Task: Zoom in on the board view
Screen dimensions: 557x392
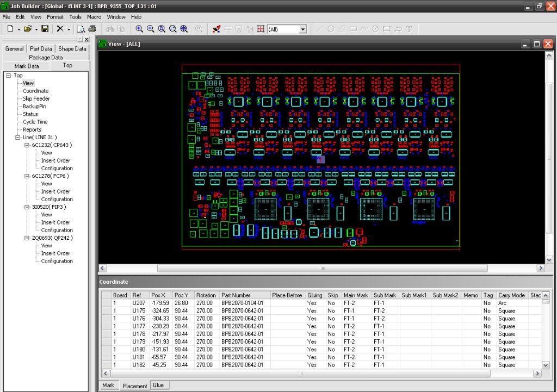Action: point(140,29)
